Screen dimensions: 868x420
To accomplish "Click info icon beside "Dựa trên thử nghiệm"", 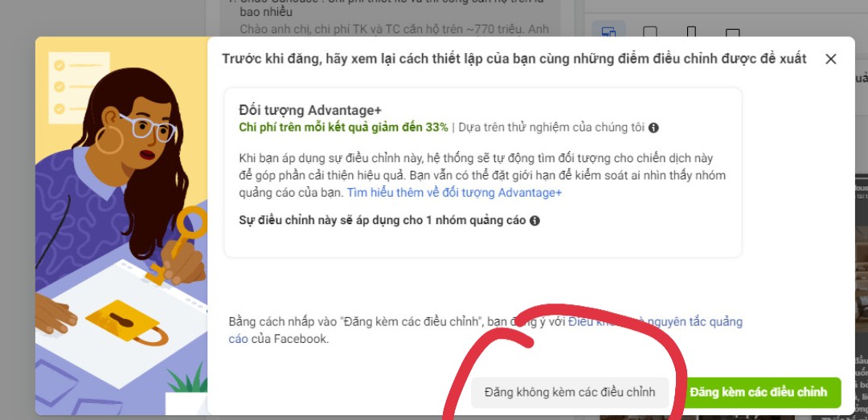I will [653, 128].
